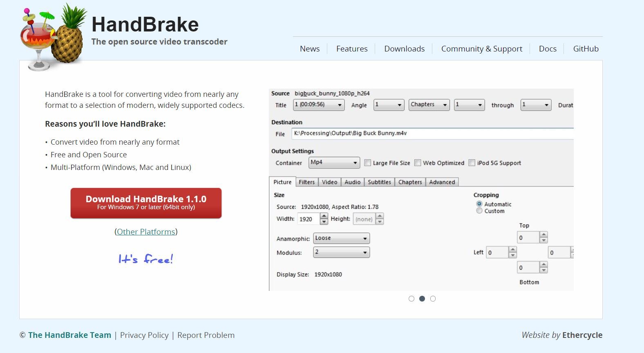Open the Title dropdown showing 1 (00:09:56)
This screenshot has width=644, height=353.
(319, 105)
